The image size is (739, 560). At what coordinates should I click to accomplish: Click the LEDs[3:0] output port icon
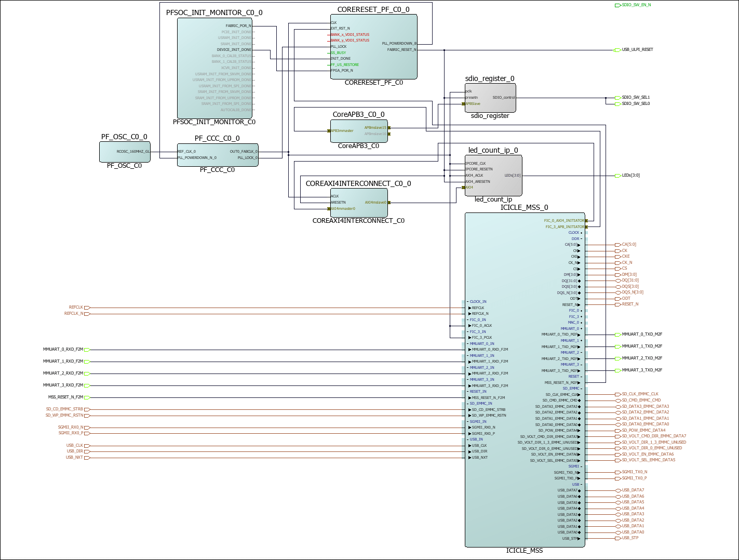click(x=617, y=176)
